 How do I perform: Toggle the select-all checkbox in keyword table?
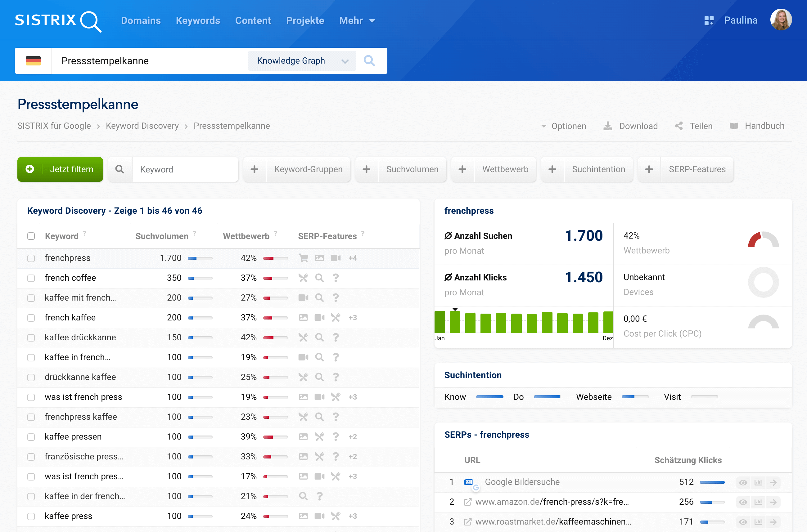[x=31, y=236]
